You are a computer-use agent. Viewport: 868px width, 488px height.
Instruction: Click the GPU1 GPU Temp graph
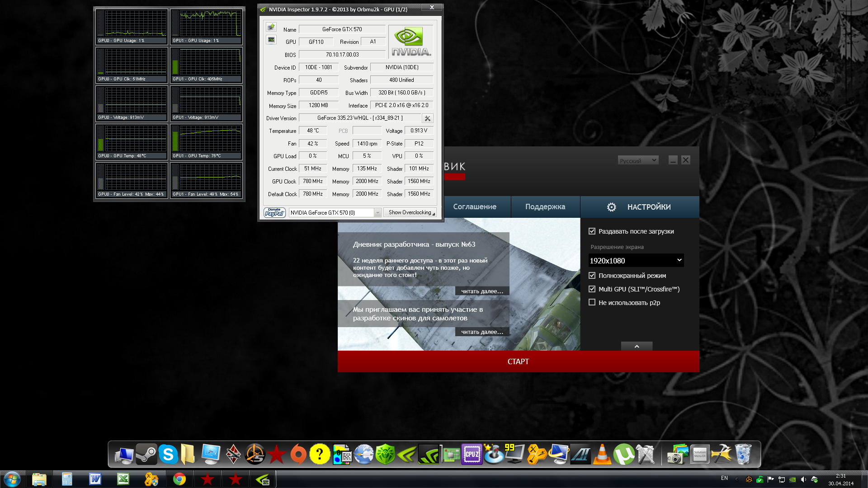pyautogui.click(x=206, y=142)
